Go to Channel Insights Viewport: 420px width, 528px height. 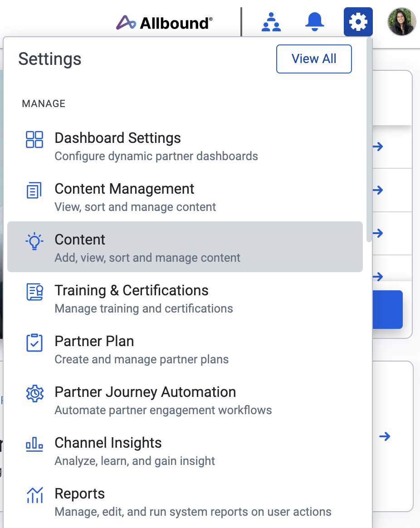tap(108, 443)
